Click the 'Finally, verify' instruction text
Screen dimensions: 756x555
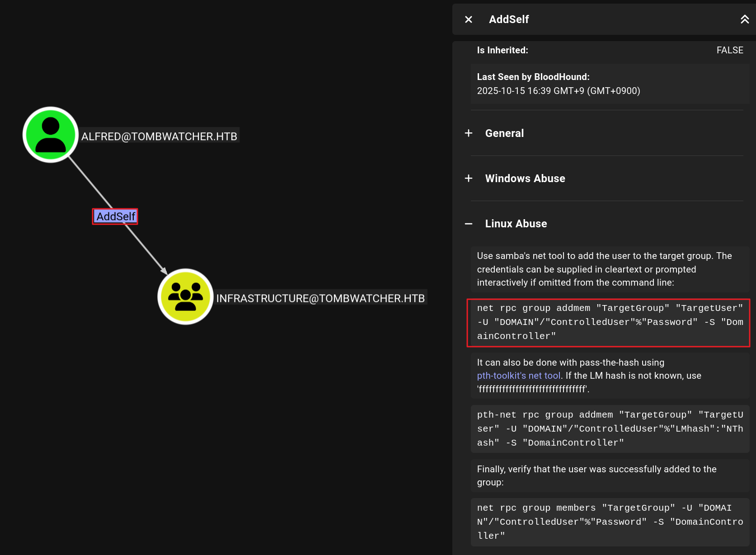pyautogui.click(x=596, y=475)
